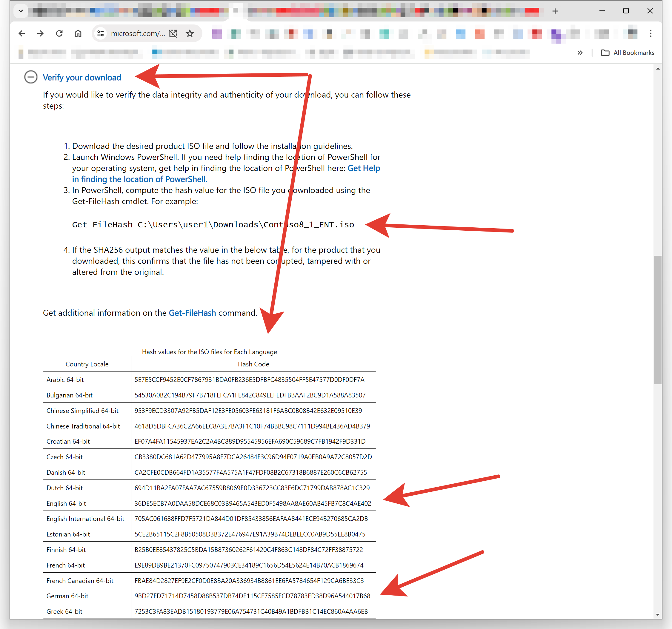Show hidden bookmarks with double chevron
Screen dimensions: 672x629
[580, 53]
